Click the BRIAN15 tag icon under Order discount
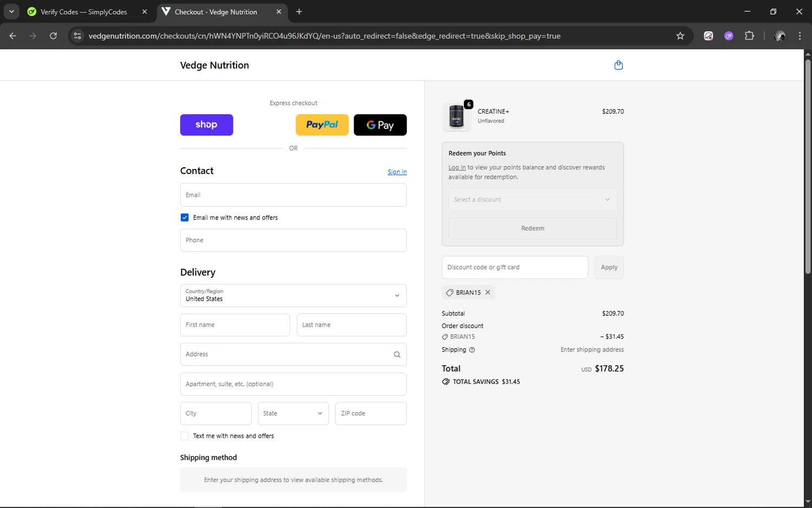The width and height of the screenshot is (812, 508). (x=445, y=337)
